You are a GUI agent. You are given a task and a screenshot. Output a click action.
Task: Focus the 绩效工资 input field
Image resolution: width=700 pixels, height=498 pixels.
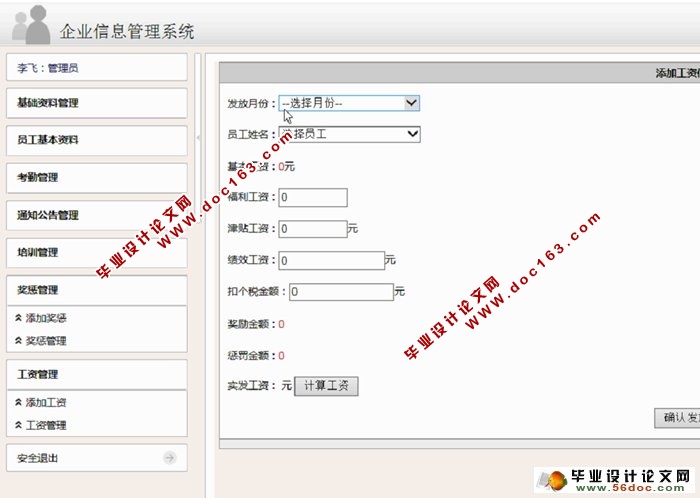click(332, 260)
